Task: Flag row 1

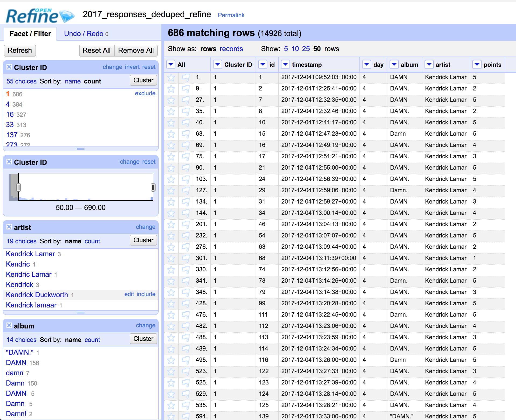Action: (x=186, y=78)
